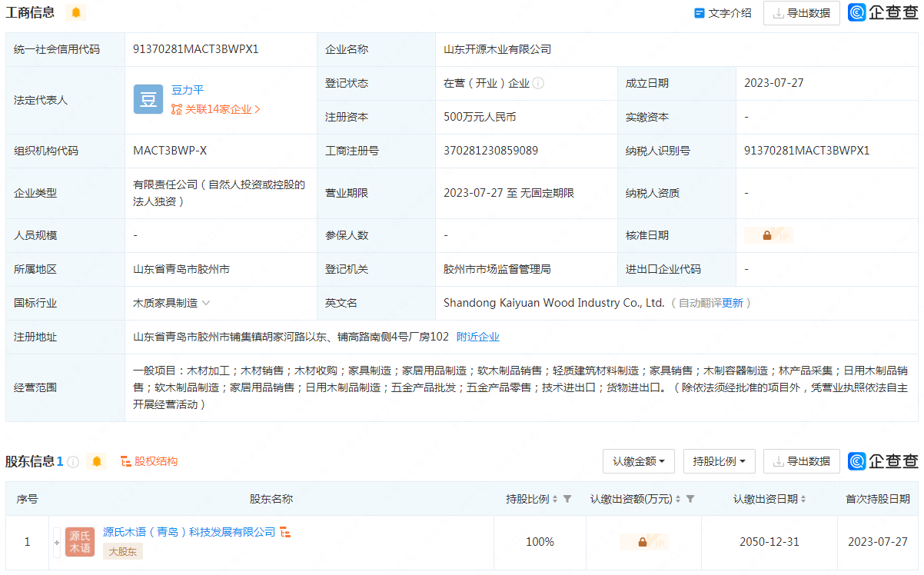924x575 pixels.
Task: Expand the 木质家具制造 industry chevron
Action: pyautogui.click(x=206, y=303)
